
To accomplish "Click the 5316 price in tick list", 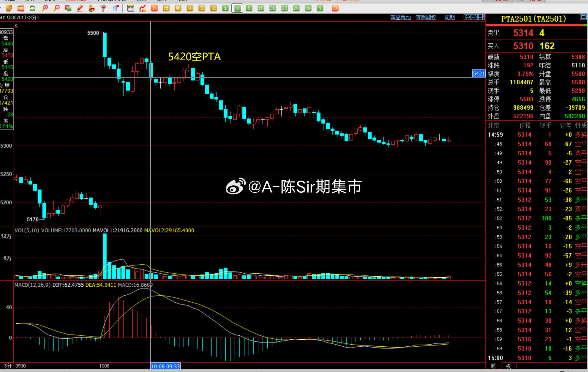I will (x=524, y=339).
